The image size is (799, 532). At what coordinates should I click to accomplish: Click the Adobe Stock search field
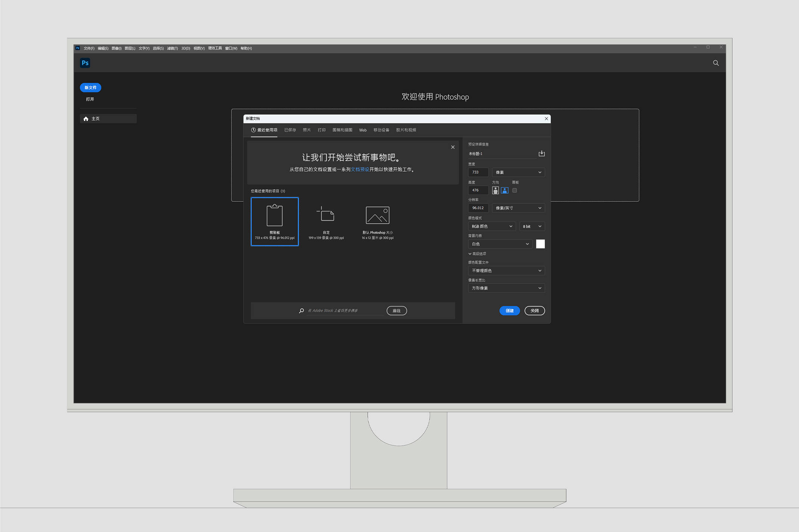[345, 310]
